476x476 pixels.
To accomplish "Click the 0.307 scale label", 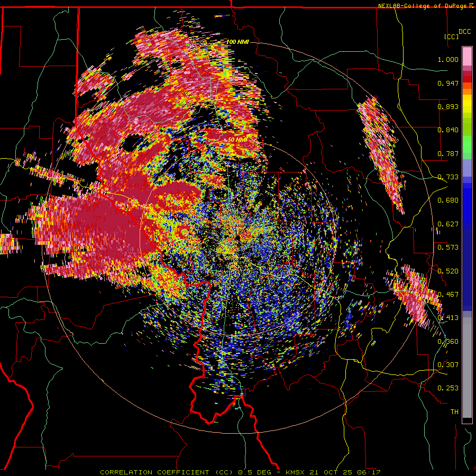I will pos(448,365).
